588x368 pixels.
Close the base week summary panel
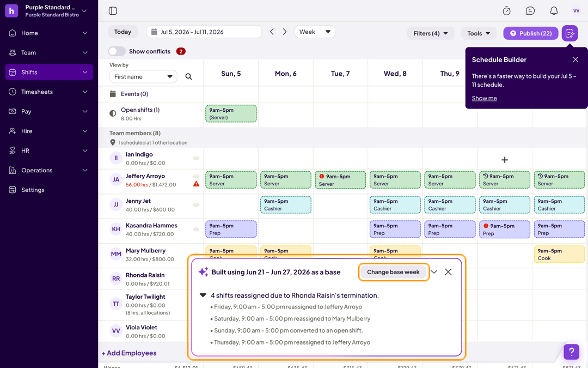448,272
